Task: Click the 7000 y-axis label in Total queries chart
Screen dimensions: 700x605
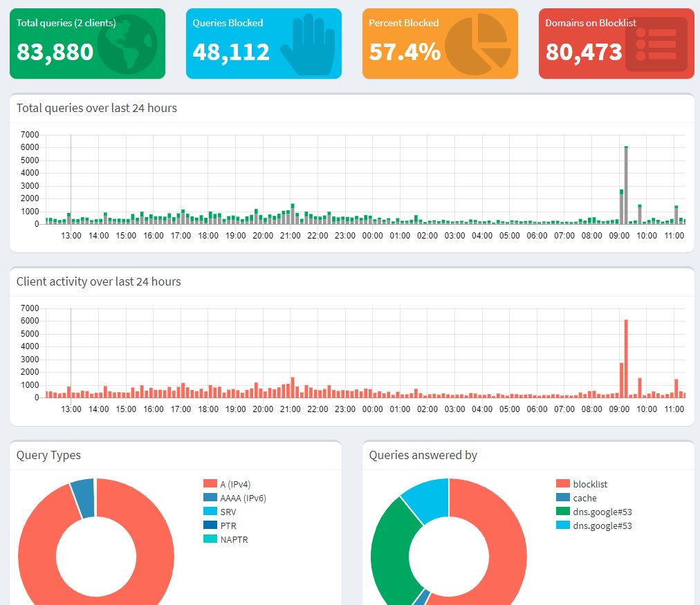Action: point(30,134)
